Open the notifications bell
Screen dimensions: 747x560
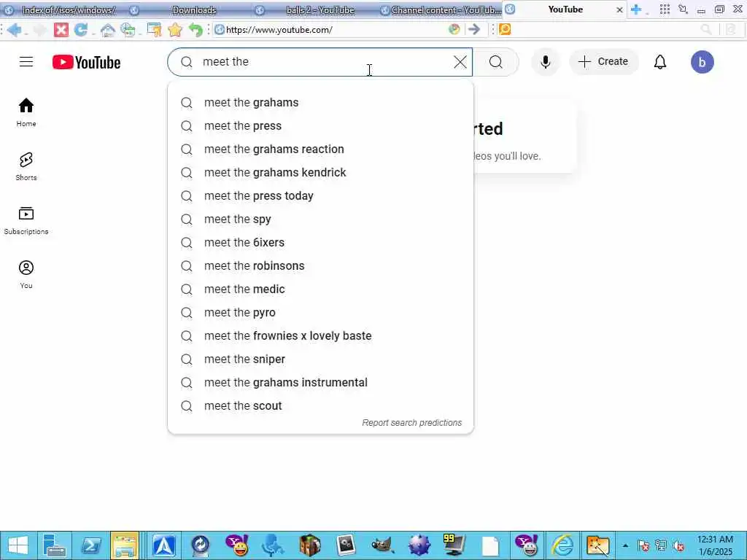[659, 62]
